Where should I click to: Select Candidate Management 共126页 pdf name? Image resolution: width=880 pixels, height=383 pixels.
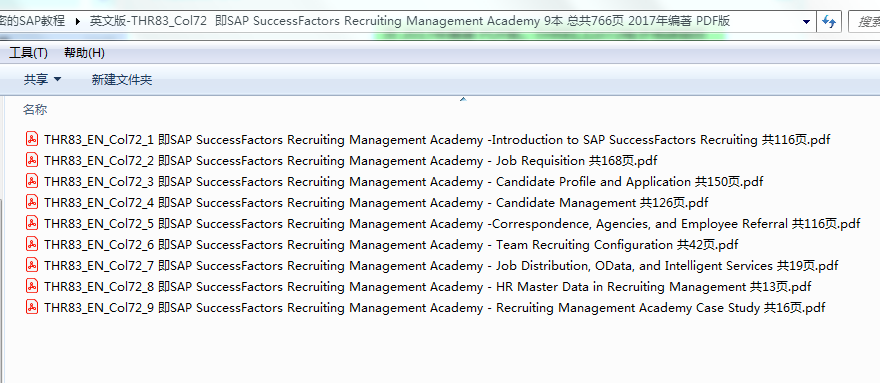(x=376, y=203)
